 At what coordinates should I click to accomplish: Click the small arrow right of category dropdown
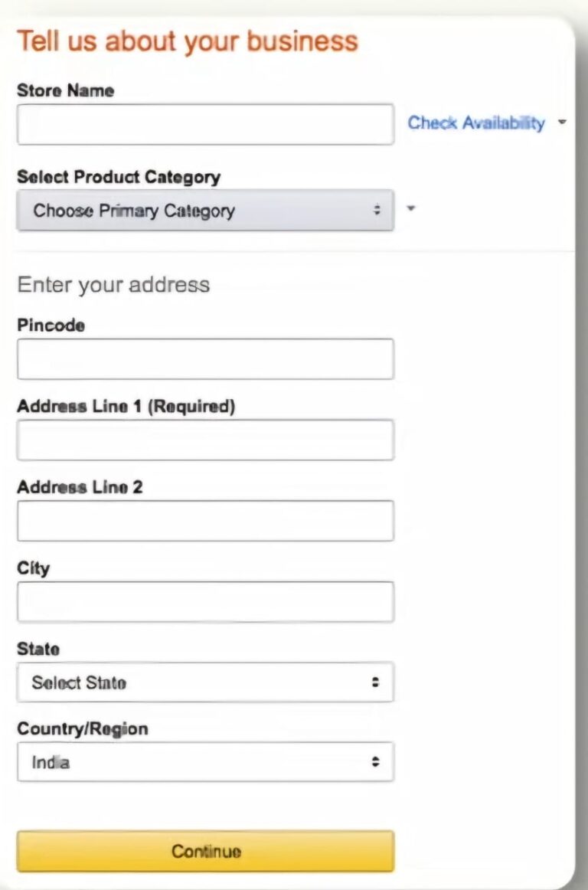[x=410, y=208]
